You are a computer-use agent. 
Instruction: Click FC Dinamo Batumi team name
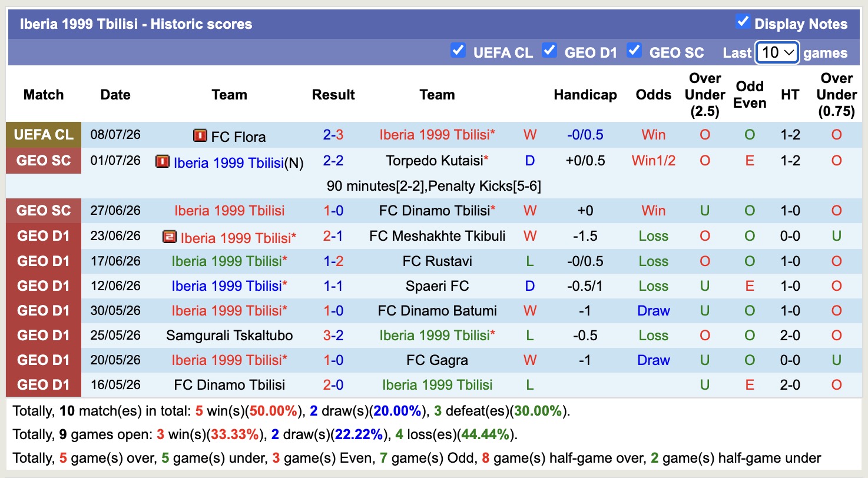tap(438, 311)
